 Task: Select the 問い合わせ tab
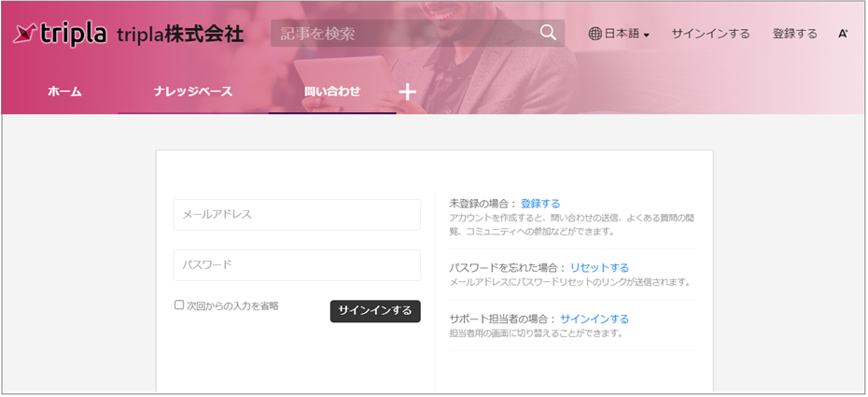coord(332,92)
